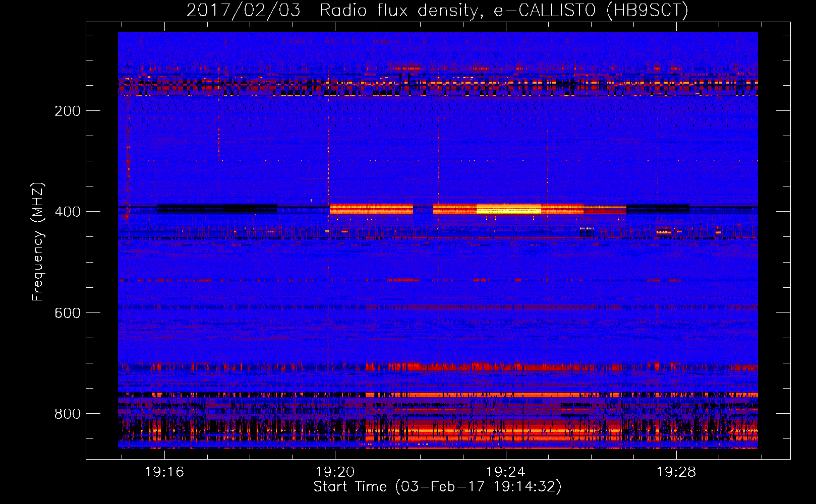Click the 'Start Time (03-Feb-17 19:14:32)' label
The height and width of the screenshot is (504, 816).
[437, 487]
